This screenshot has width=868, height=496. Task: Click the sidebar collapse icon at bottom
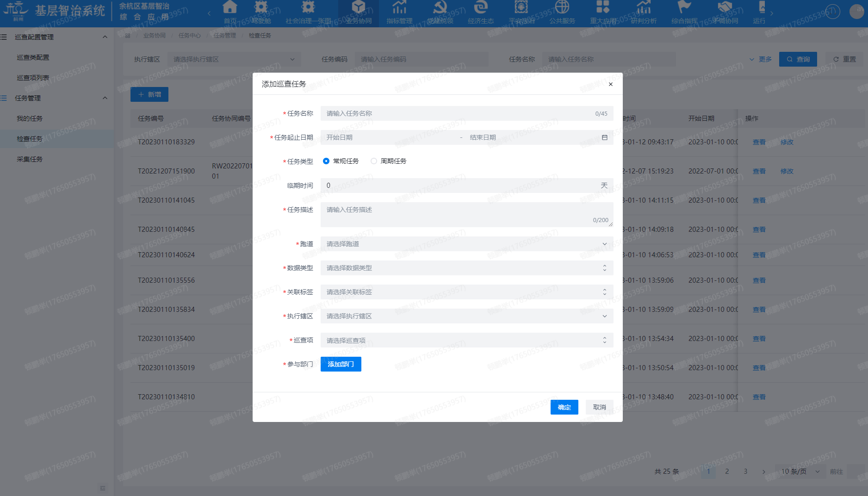pos(103,488)
